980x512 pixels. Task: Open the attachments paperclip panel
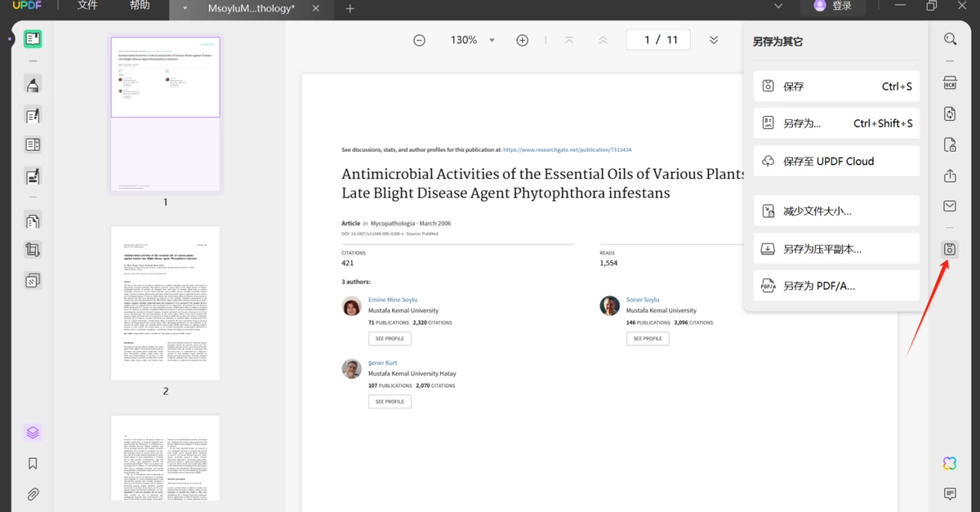(x=33, y=494)
